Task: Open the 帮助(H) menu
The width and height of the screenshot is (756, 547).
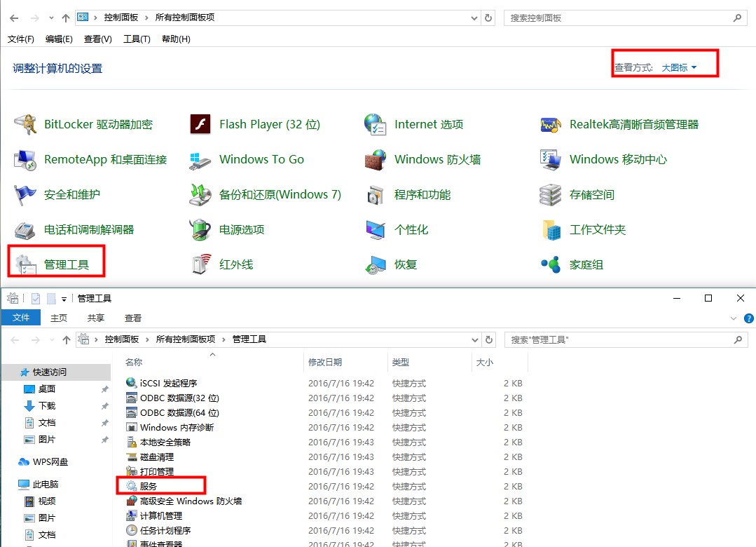Action: pos(176,39)
